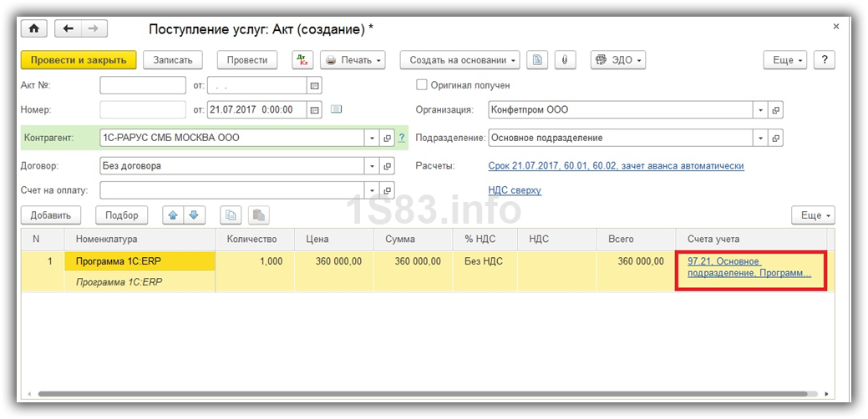Click the Home icon button
The image size is (868, 419).
[34, 28]
